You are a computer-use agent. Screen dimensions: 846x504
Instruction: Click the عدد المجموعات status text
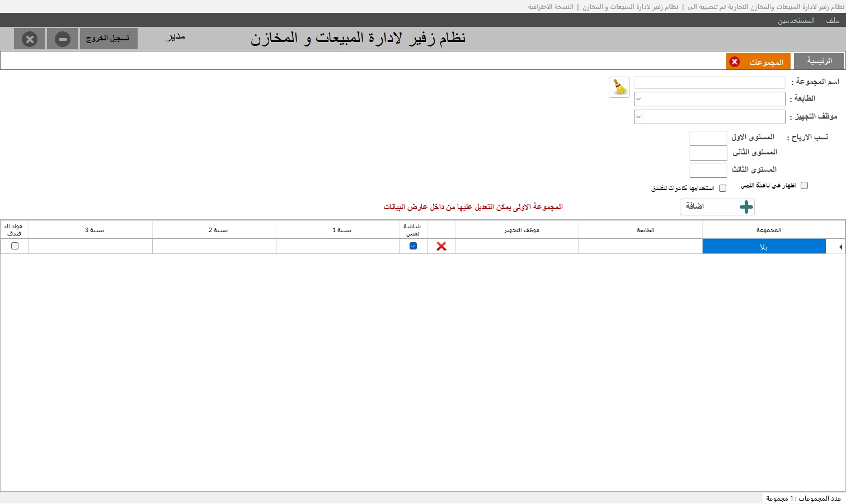point(803,498)
